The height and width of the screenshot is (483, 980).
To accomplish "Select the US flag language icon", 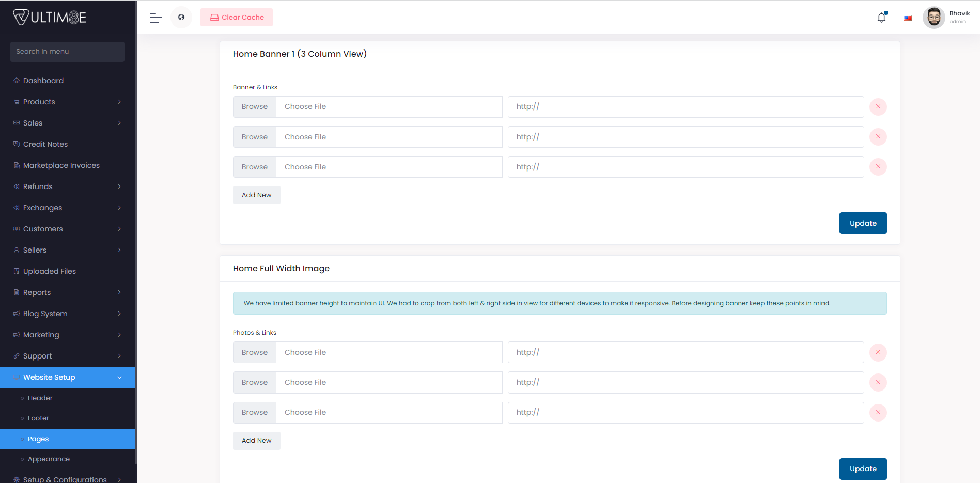I will 907,17.
